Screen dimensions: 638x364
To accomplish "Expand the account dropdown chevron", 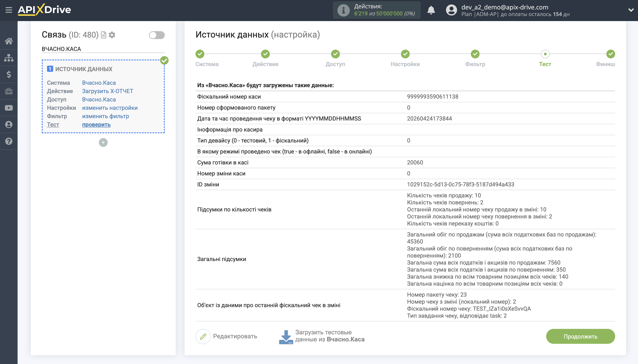I will point(631,10).
